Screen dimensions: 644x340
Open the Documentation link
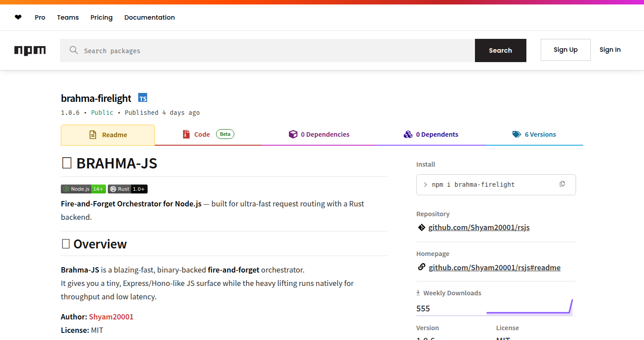tap(149, 17)
